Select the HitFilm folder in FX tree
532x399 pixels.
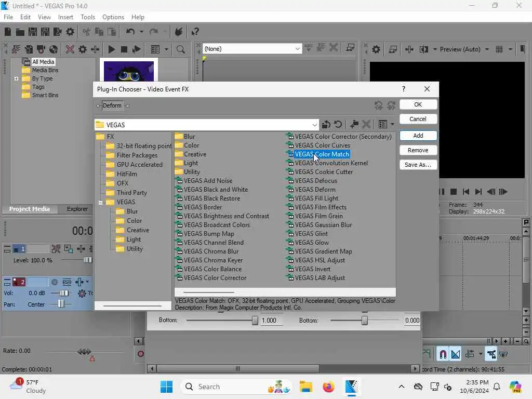click(x=127, y=174)
